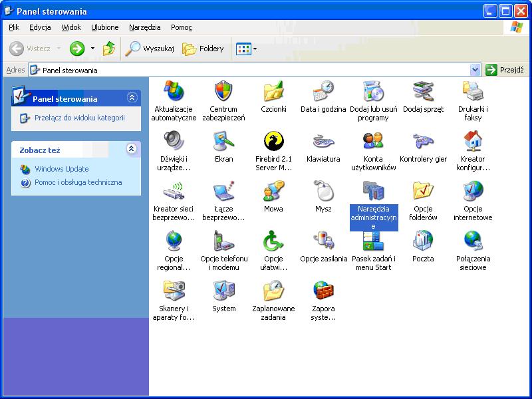Open Zapora systemu Windows firewall icon
Viewport: 532px width, 399px height.
[x=323, y=291]
